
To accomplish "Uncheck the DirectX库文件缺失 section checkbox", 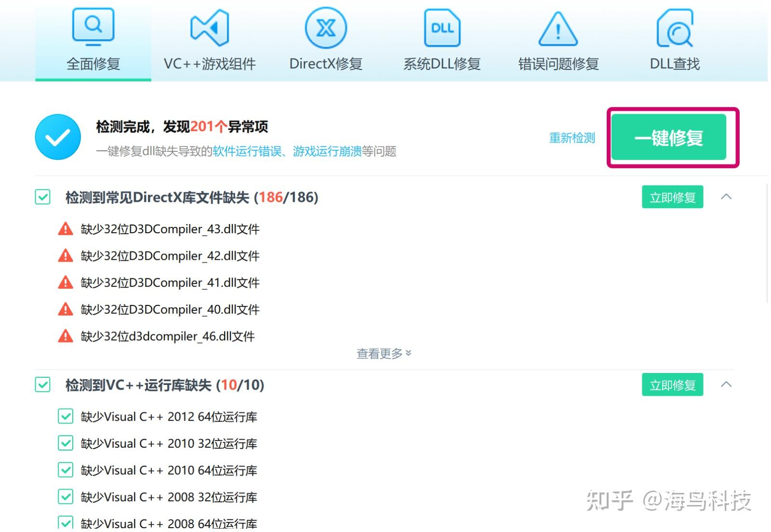I will coord(42,197).
